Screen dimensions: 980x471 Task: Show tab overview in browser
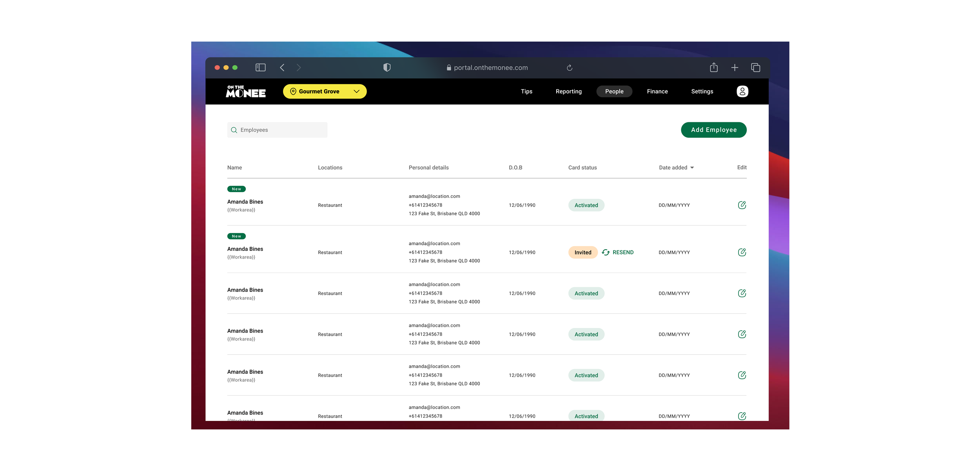[x=755, y=67]
